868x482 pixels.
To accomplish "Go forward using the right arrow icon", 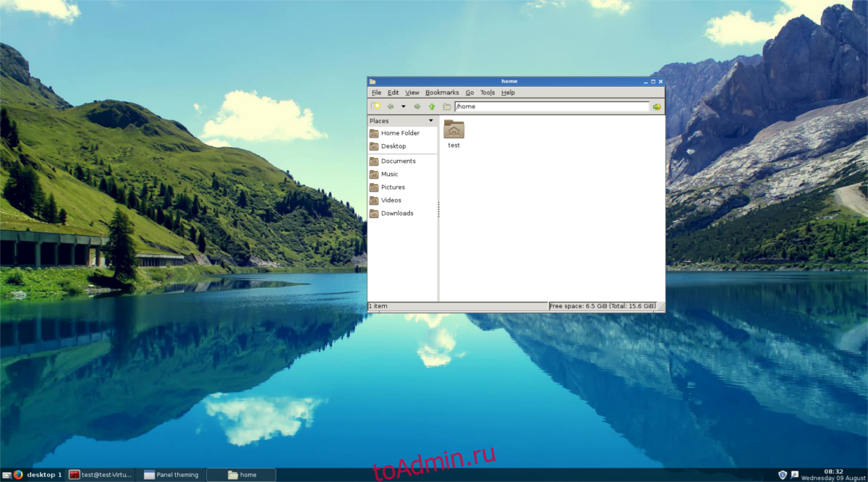I will [417, 106].
